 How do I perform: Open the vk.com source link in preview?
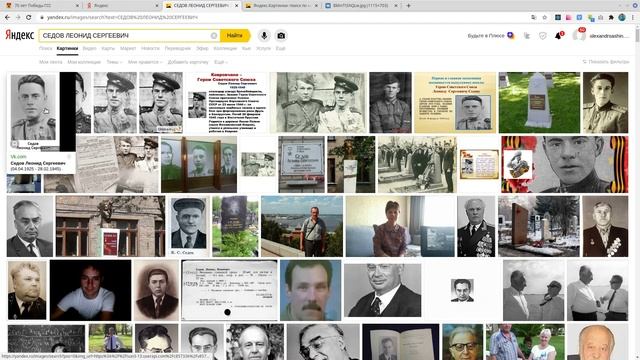pos(18,157)
